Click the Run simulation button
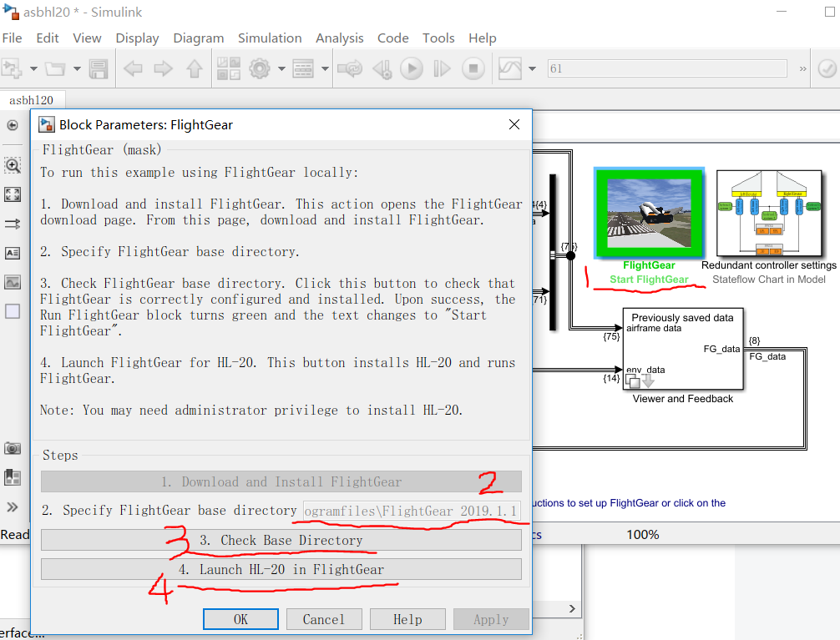This screenshot has height=640, width=840. [412, 68]
